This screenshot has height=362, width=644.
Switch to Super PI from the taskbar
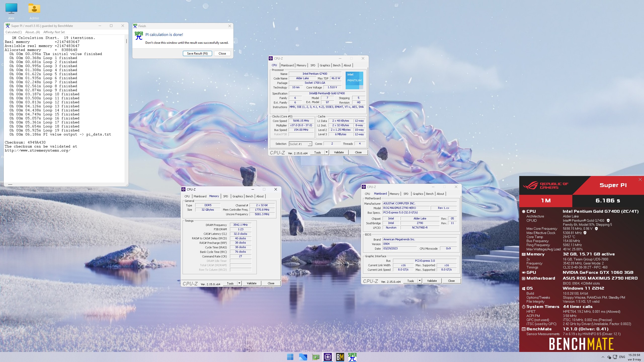[x=352, y=357]
